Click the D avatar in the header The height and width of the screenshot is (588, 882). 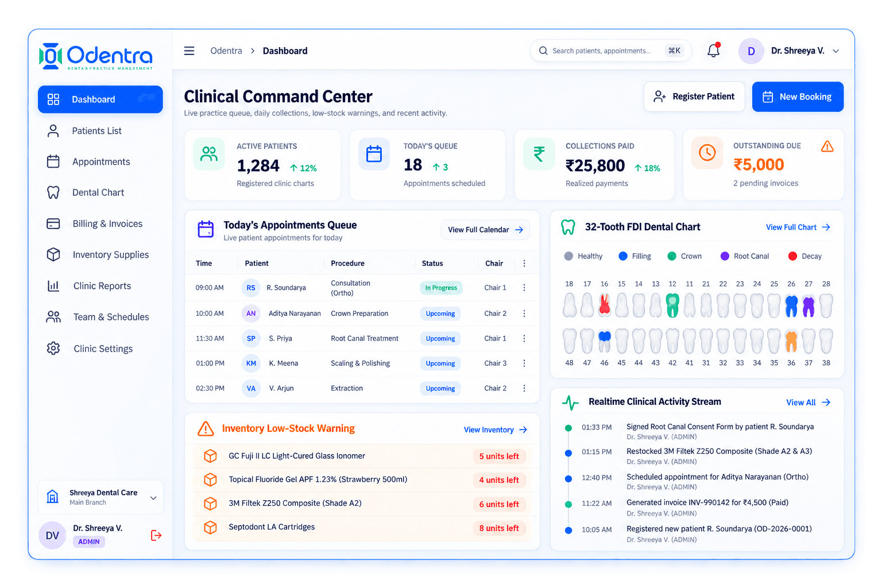click(751, 51)
